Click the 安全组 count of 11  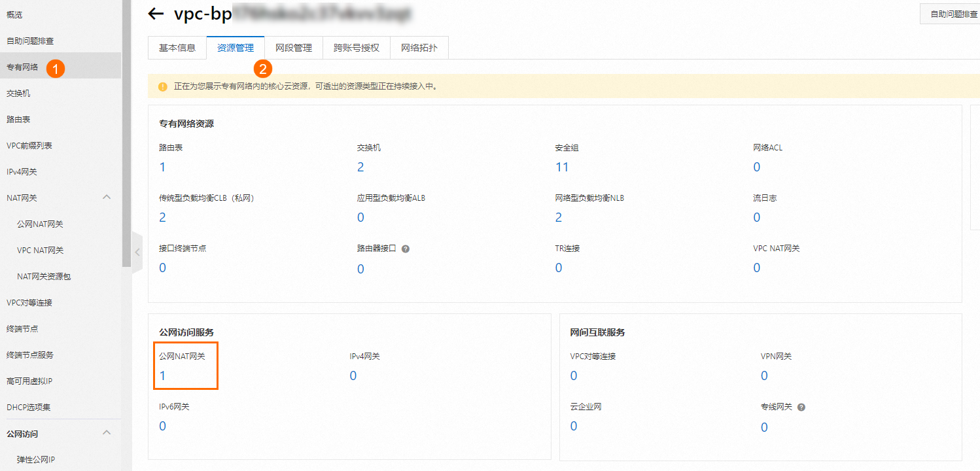point(562,167)
